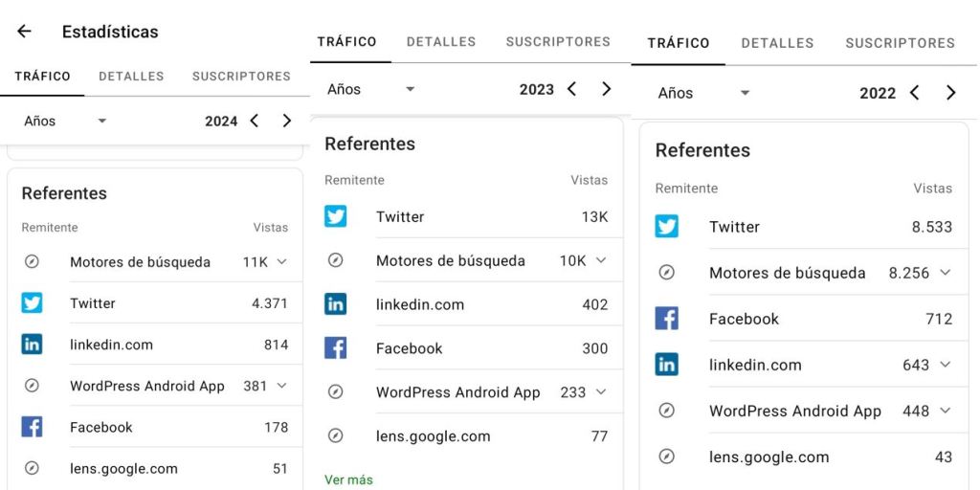Click the Twitter bird icon in 2024 panel
The width and height of the screenshot is (980, 490).
click(x=32, y=303)
